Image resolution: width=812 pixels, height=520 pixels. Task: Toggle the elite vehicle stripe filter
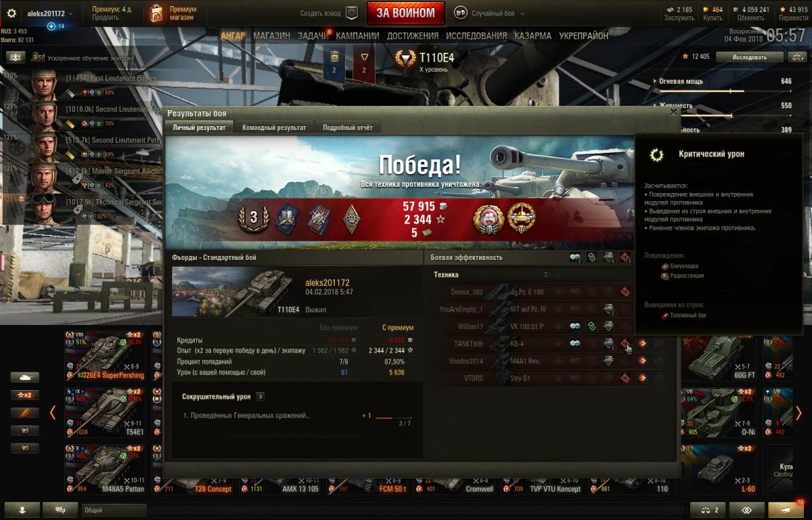tap(24, 413)
